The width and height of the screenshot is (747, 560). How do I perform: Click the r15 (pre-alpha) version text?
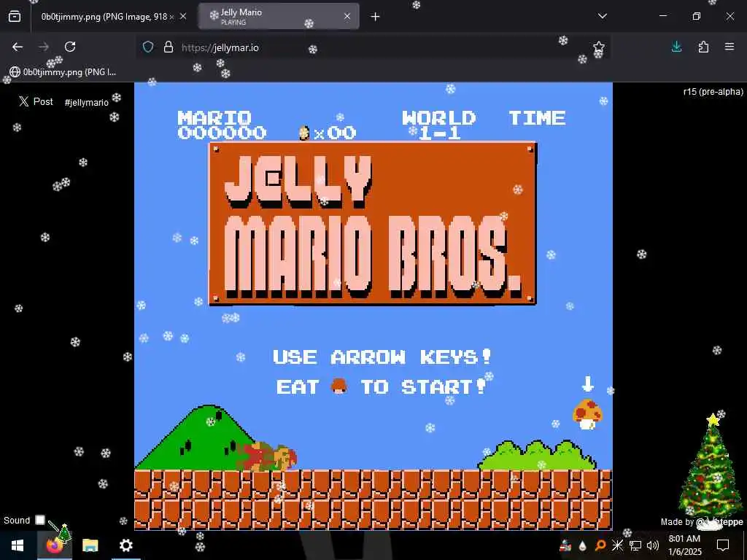point(713,92)
